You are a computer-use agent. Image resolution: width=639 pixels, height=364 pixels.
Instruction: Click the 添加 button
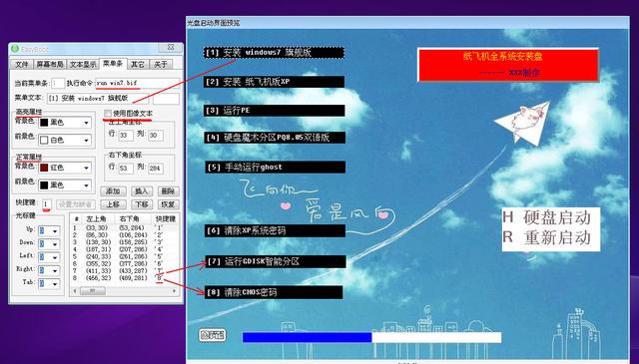113,190
